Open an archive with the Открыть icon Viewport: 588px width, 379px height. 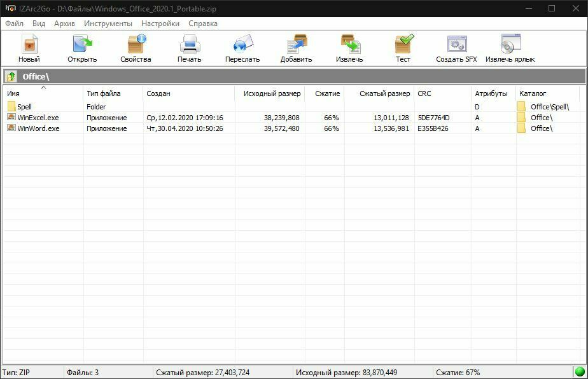82,46
